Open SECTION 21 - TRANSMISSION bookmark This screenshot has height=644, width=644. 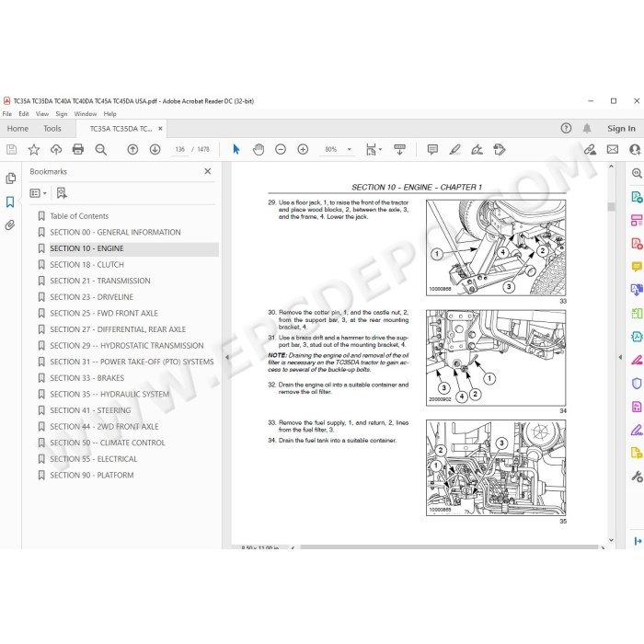click(100, 281)
